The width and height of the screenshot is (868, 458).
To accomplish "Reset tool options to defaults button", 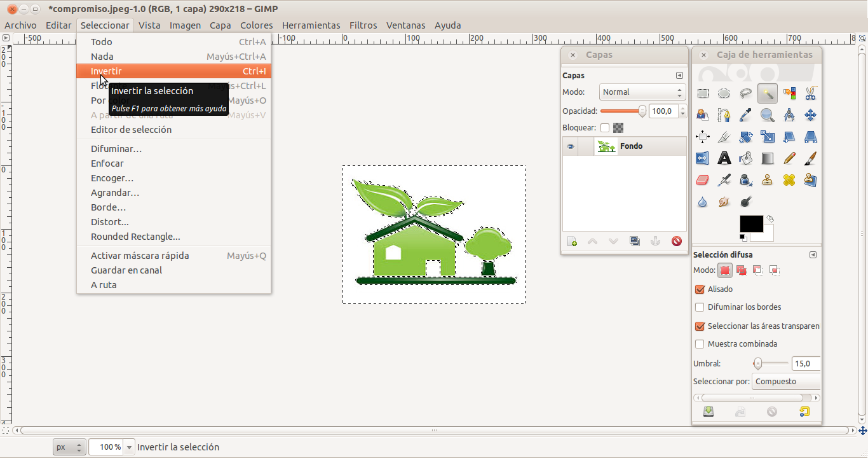I will coord(804,412).
